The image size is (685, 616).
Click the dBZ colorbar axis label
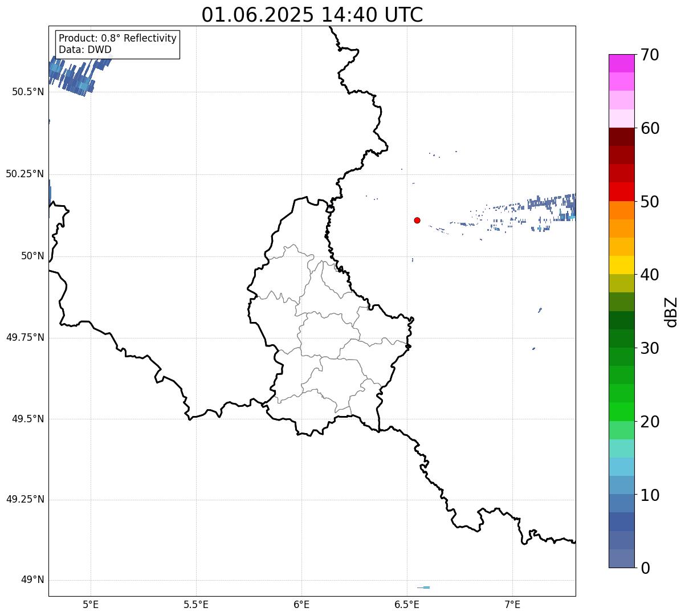coord(672,311)
